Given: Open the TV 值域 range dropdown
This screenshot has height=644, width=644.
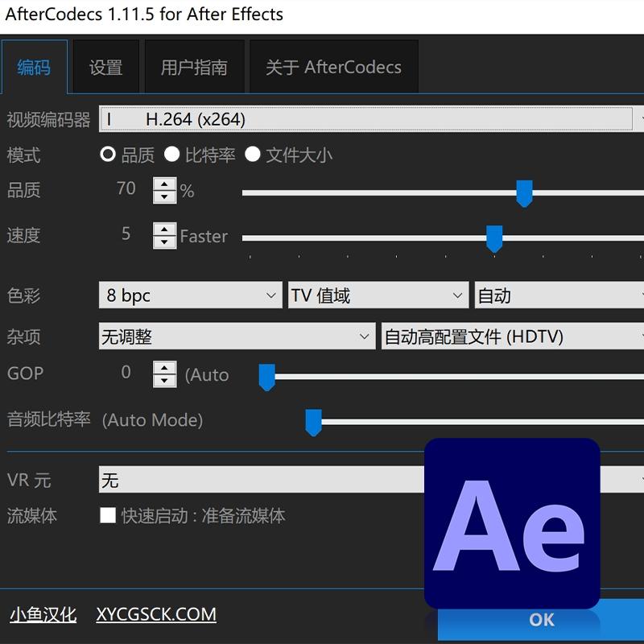Looking at the screenshot, I should point(378,295).
